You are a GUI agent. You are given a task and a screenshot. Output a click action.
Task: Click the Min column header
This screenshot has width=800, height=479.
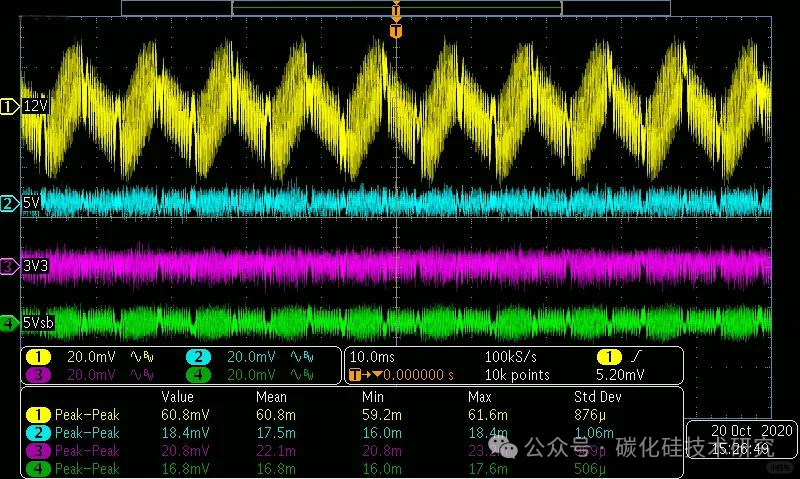click(372, 397)
